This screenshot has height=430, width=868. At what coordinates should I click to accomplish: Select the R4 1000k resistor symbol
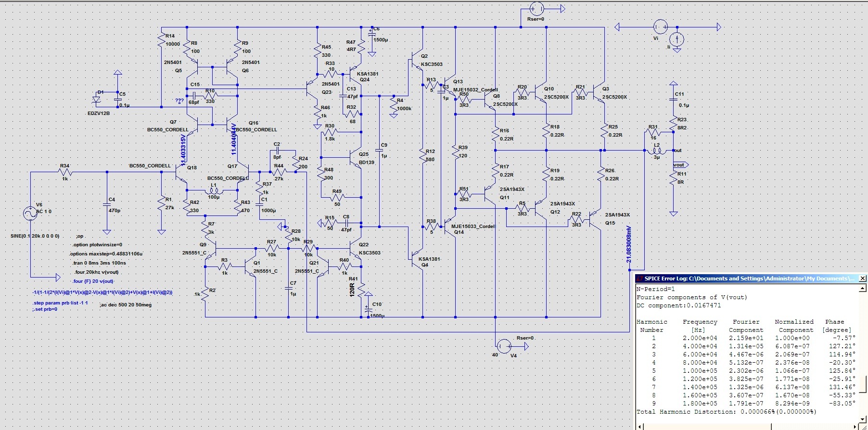[x=394, y=106]
